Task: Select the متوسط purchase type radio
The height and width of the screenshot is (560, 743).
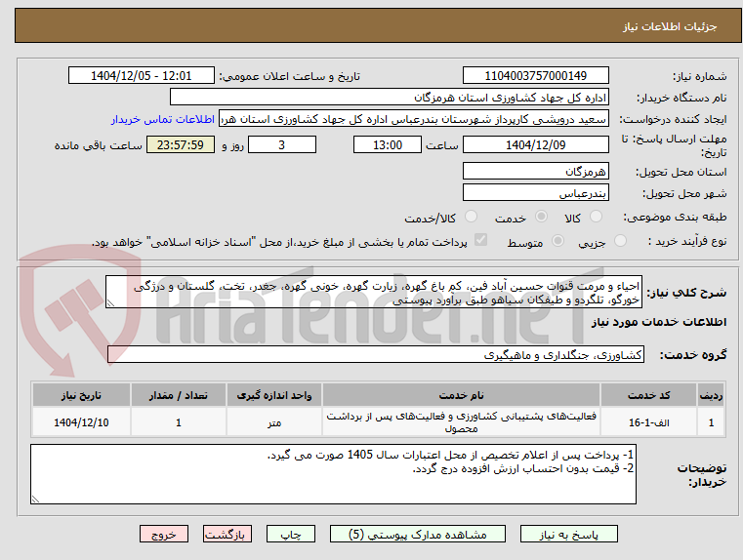Action: click(558, 240)
